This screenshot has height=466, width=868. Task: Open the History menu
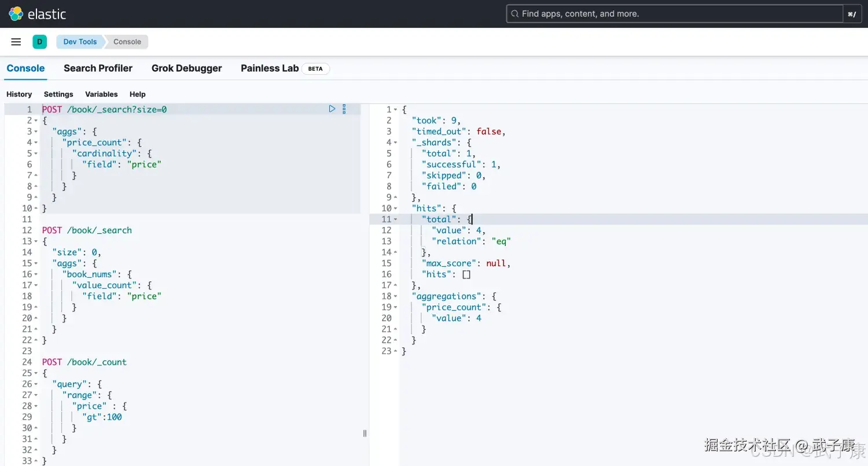coord(19,94)
